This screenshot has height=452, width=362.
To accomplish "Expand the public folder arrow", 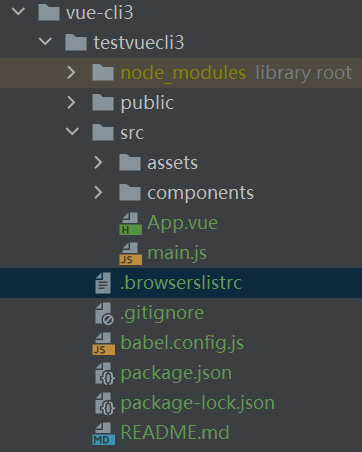I will point(71,102).
